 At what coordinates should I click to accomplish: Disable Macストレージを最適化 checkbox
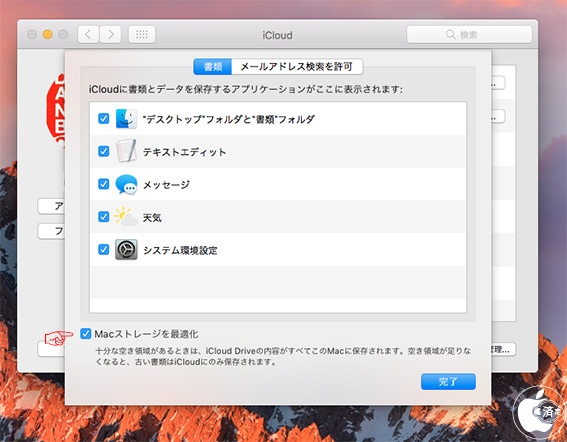click(86, 333)
